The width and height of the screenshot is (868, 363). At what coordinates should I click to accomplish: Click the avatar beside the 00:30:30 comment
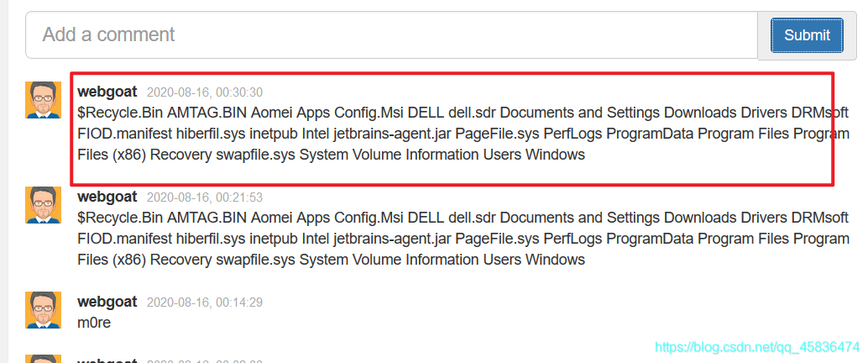click(43, 100)
